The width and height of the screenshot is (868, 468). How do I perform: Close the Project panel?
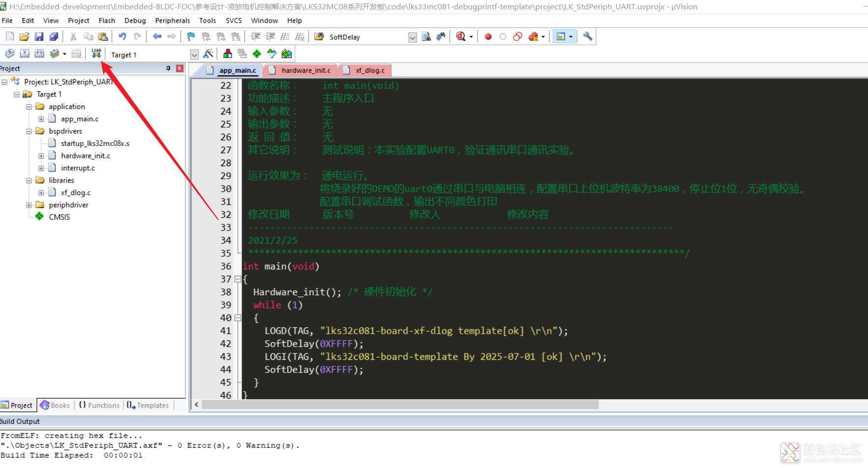pyautogui.click(x=180, y=68)
